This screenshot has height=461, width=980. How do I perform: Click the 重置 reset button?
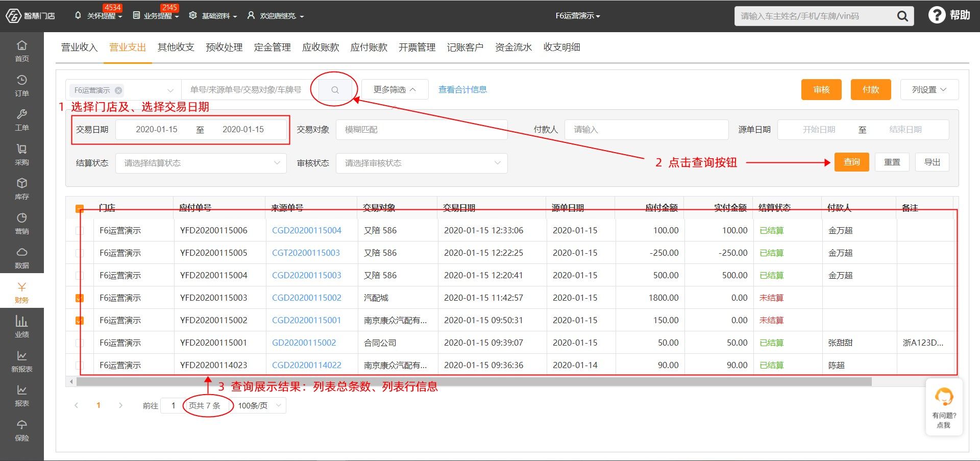[892, 162]
